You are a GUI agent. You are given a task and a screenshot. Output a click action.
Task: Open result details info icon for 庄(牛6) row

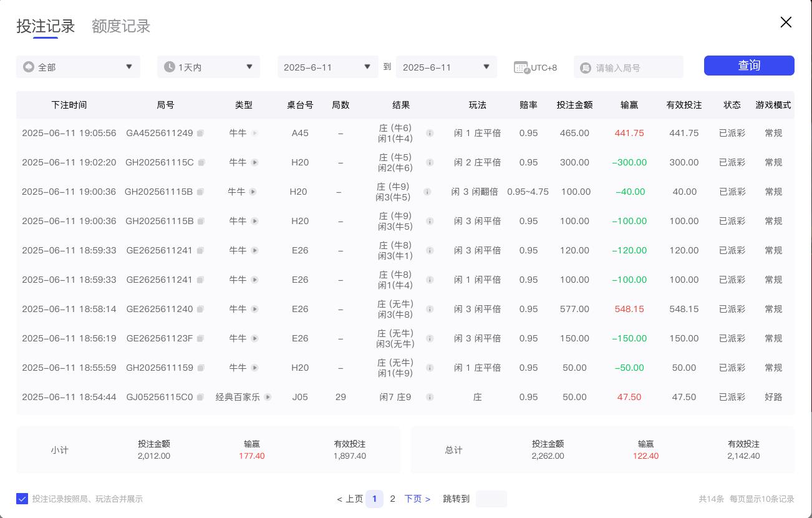click(430, 133)
